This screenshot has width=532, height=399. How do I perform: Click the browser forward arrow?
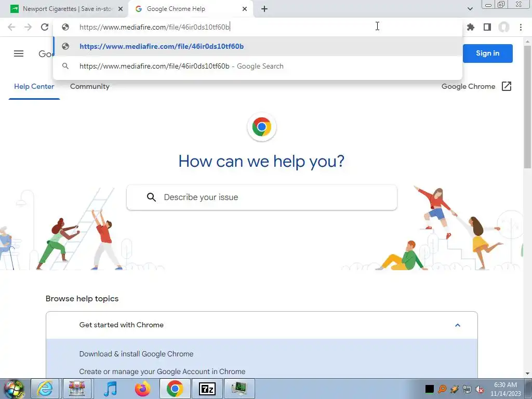[28, 27]
